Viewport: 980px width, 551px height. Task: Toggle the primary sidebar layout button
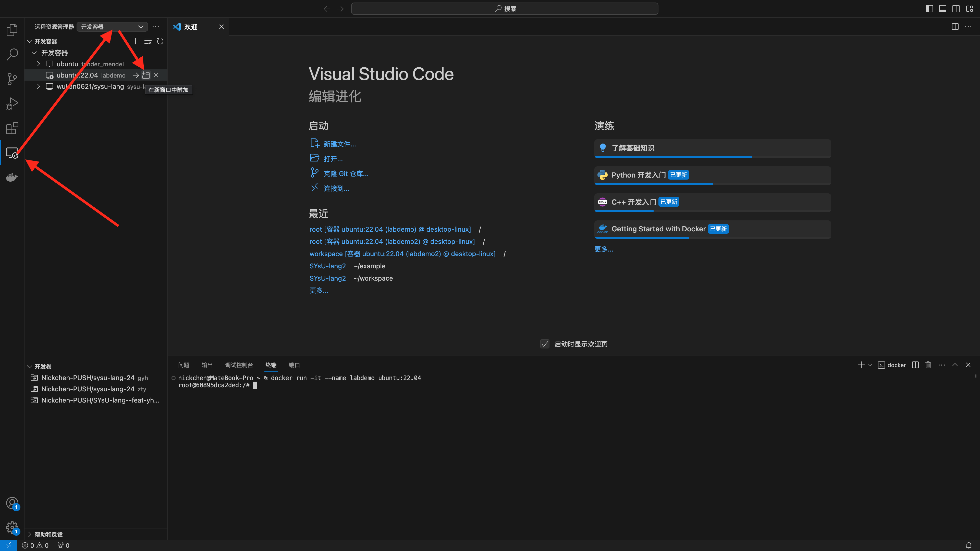pyautogui.click(x=929, y=9)
